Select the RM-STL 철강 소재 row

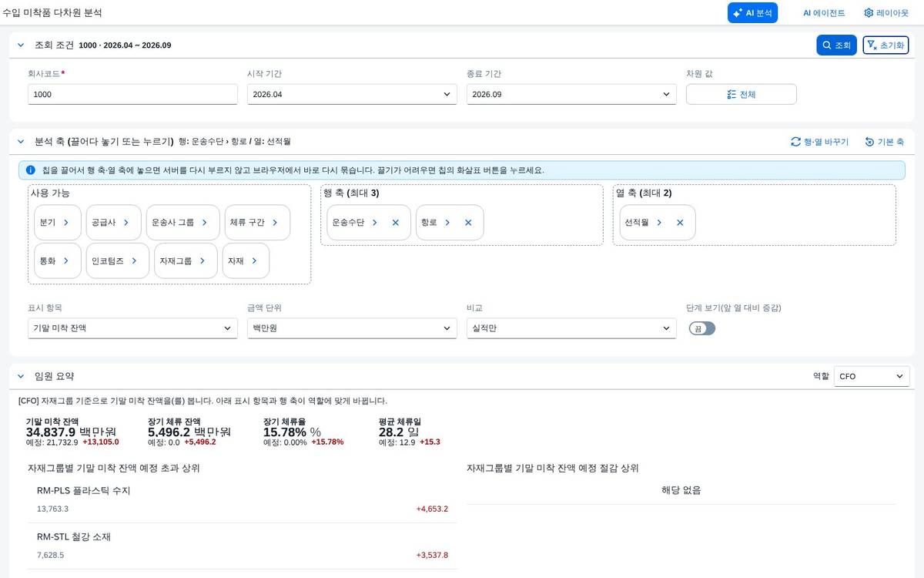click(243, 546)
